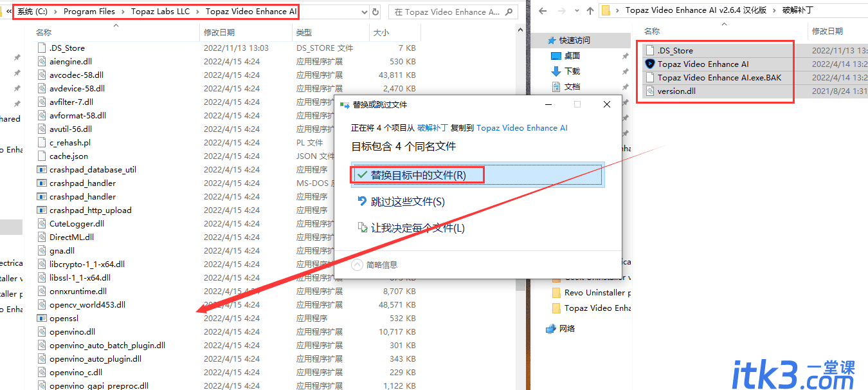Open the 下载 downloads icon in navigation pane
The image size is (868, 390).
(x=556, y=71)
